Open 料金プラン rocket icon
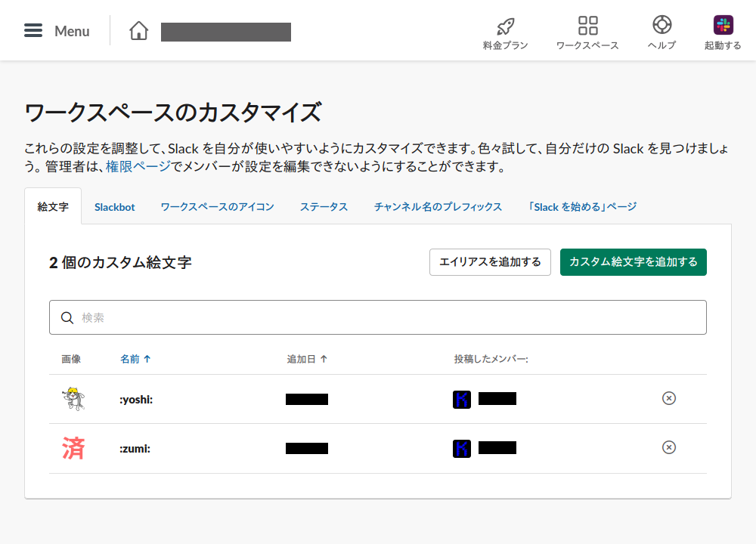The image size is (756, 544). tap(505, 26)
